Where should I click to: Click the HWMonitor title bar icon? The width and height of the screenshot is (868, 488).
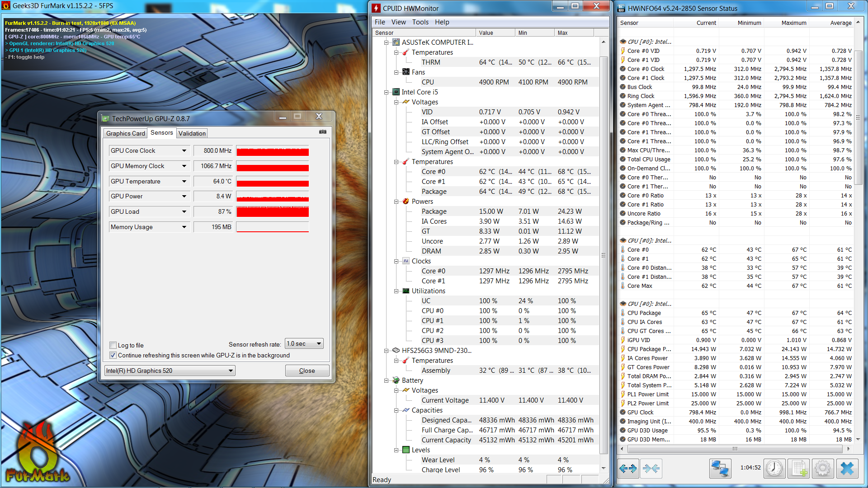376,8
